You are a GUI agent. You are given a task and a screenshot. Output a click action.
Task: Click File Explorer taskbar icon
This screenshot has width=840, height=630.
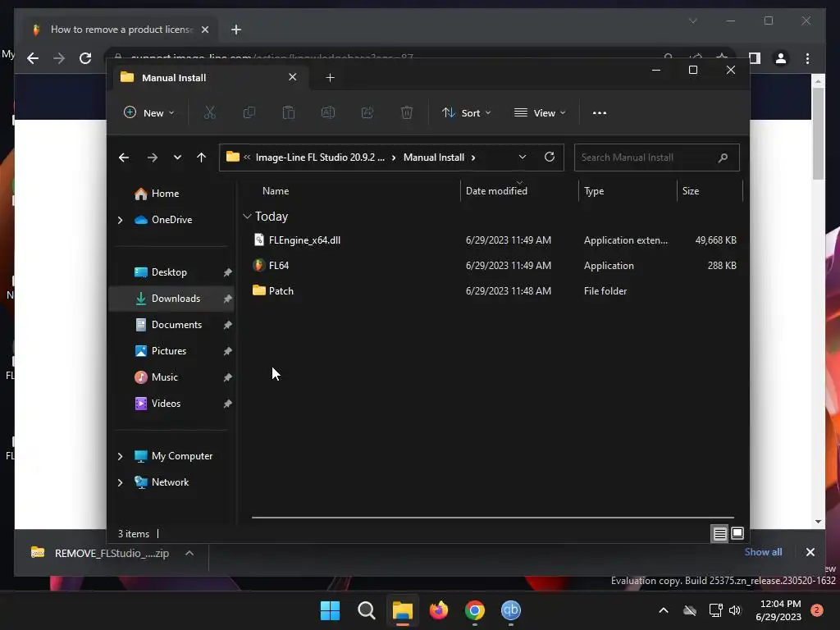402,610
